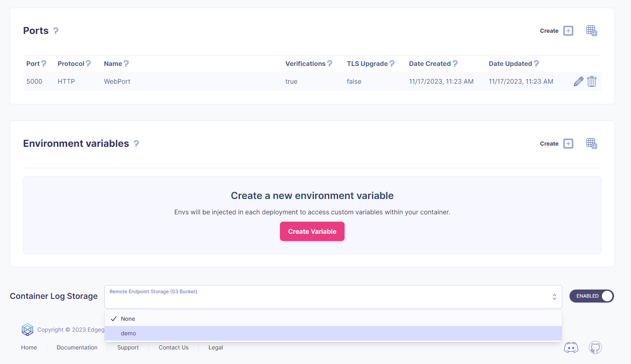Open Environment variables table grid icon
Viewport: 631px width, 364px height.
[x=591, y=144]
